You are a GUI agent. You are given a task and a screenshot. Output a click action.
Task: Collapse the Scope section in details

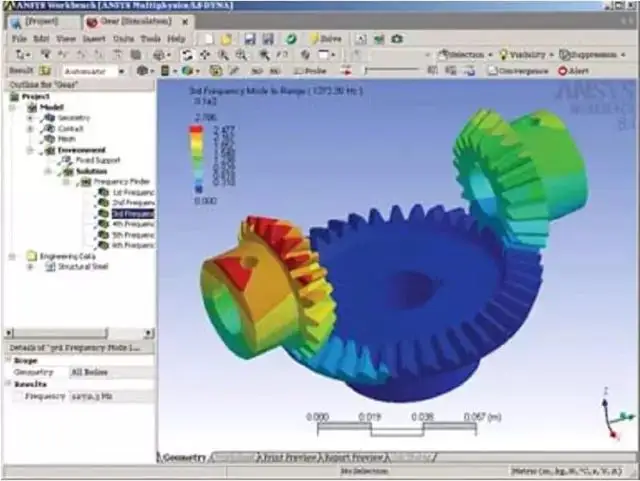click(8, 360)
